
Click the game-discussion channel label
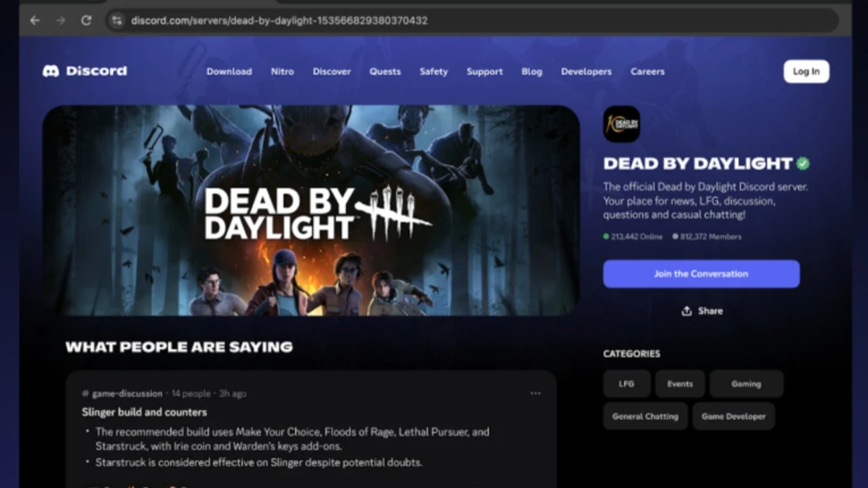122,393
